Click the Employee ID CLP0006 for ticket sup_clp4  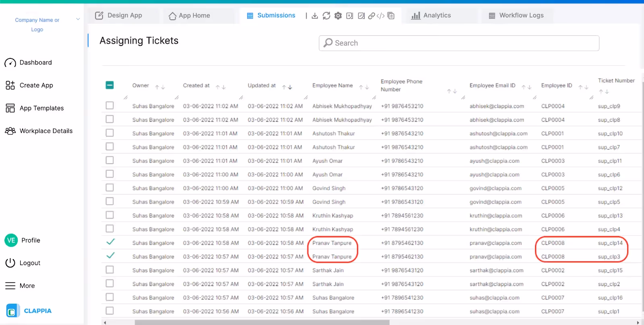coord(553,230)
